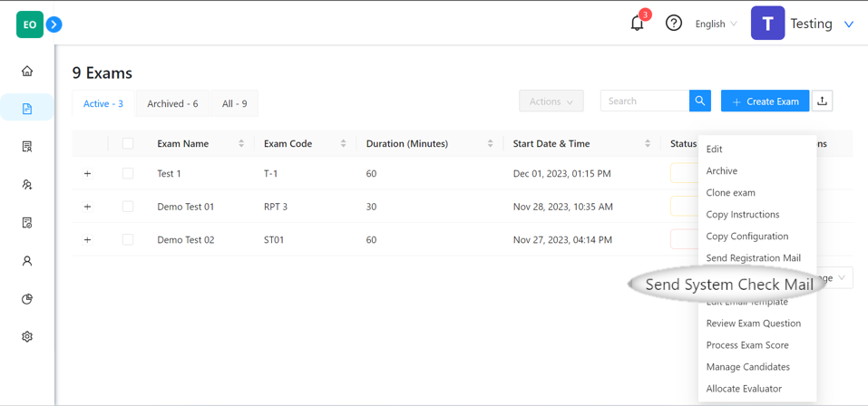Open the Testing account dropdown arrow
The height and width of the screenshot is (406, 868).
tap(849, 24)
